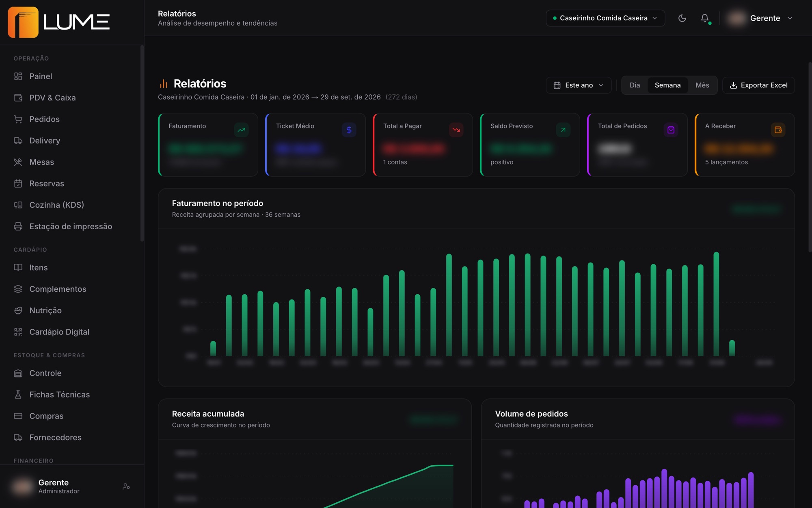Switch grouping to Mês
The height and width of the screenshot is (508, 812).
point(702,85)
